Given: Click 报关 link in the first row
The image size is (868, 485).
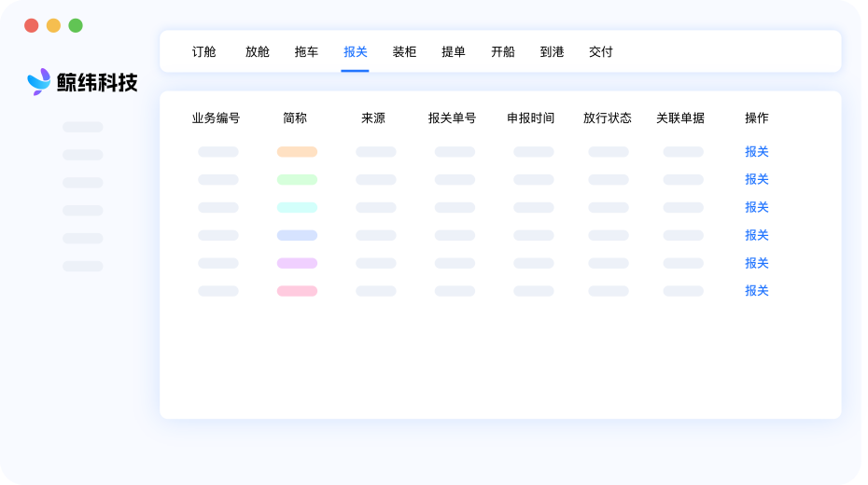Looking at the screenshot, I should (x=757, y=151).
